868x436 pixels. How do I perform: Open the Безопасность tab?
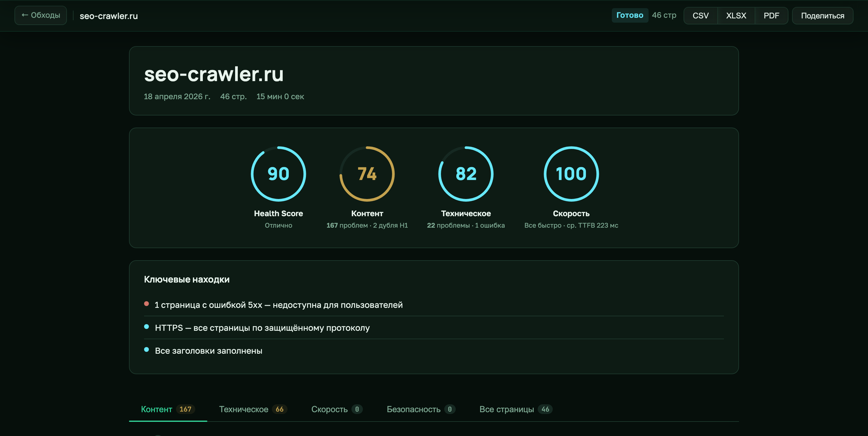421,409
